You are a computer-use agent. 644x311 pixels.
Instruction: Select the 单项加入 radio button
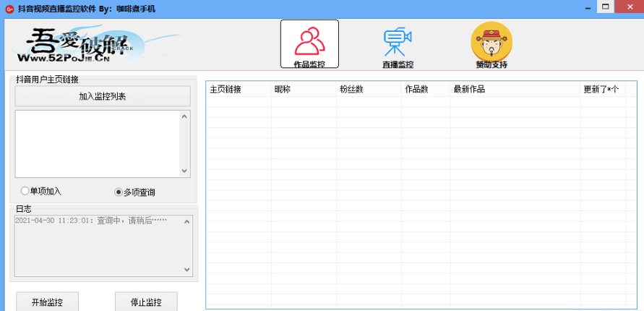click(x=41, y=191)
